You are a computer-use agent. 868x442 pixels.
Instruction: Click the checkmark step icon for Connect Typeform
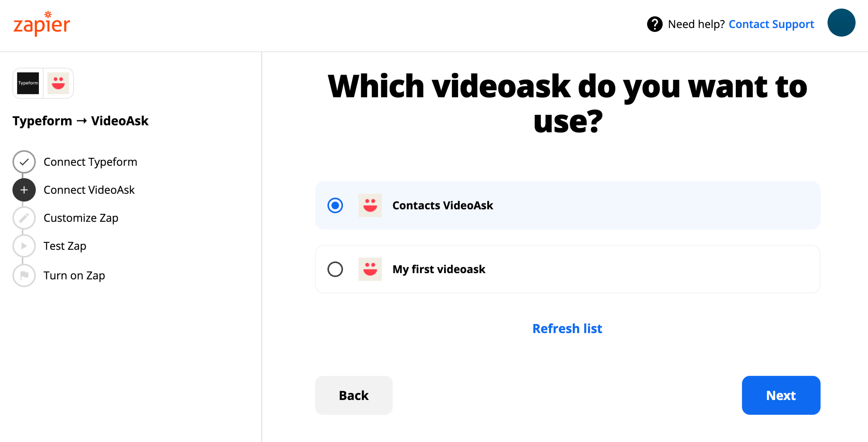24,162
